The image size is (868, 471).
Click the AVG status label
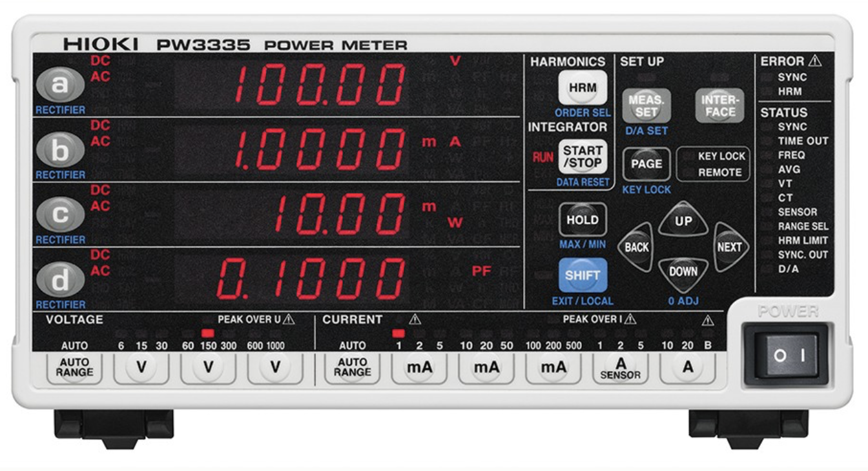[789, 169]
